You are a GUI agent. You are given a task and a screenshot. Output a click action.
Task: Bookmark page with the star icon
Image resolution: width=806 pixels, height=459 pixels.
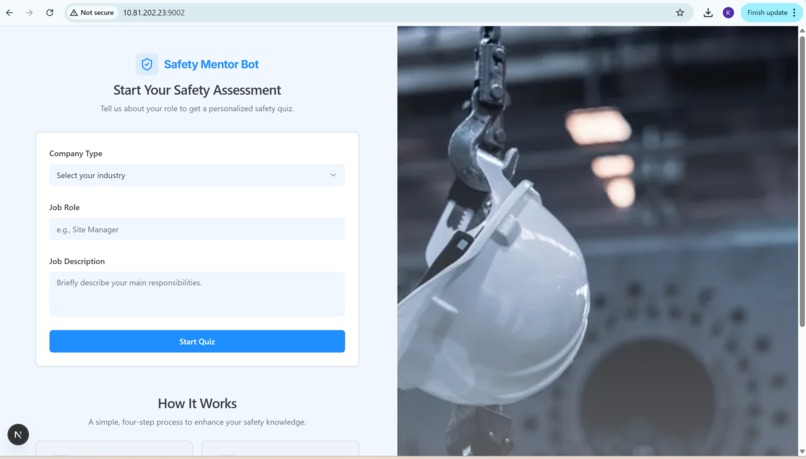(680, 13)
